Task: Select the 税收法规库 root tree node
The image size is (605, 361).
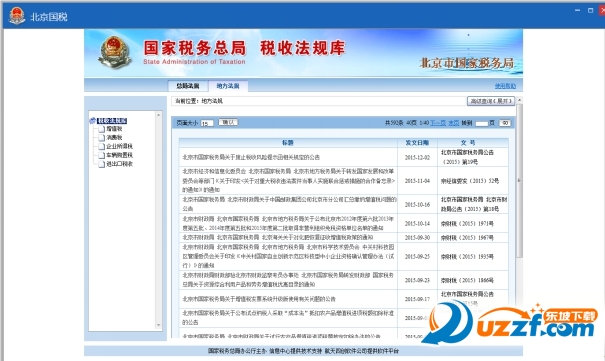Action: (x=112, y=121)
